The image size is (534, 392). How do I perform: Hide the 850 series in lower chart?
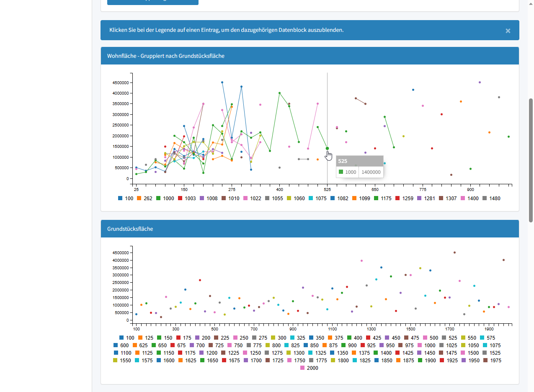[x=318, y=346]
